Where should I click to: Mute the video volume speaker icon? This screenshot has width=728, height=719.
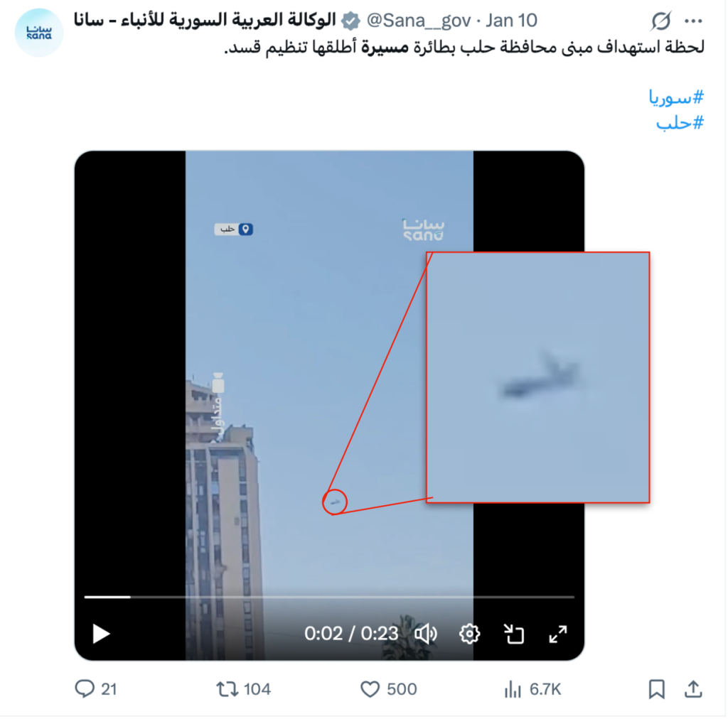pyautogui.click(x=427, y=634)
